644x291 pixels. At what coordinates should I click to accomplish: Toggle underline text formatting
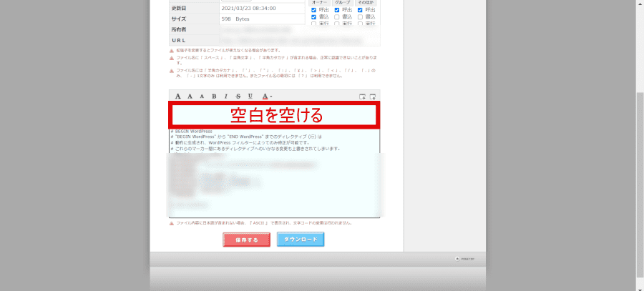(x=250, y=96)
